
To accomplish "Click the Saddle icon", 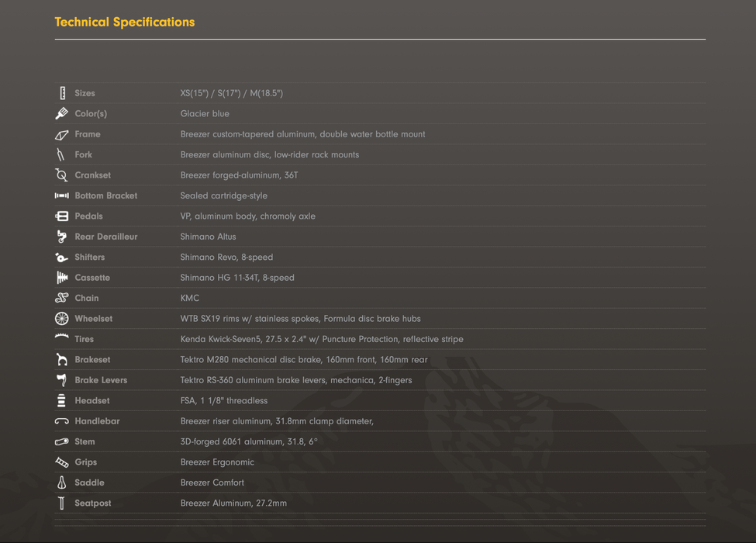I will click(x=62, y=482).
